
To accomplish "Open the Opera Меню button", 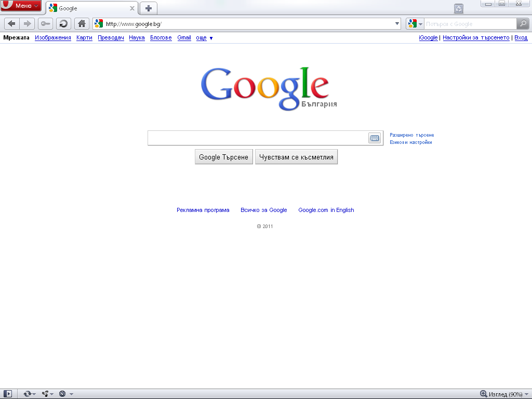I will [21, 6].
